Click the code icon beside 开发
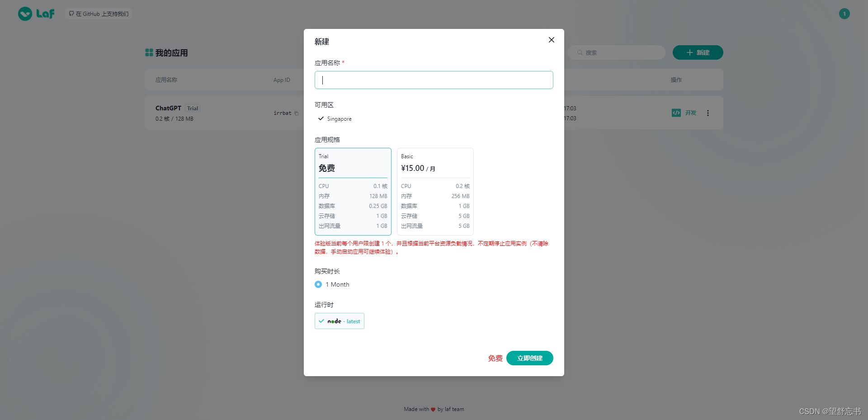 [676, 113]
